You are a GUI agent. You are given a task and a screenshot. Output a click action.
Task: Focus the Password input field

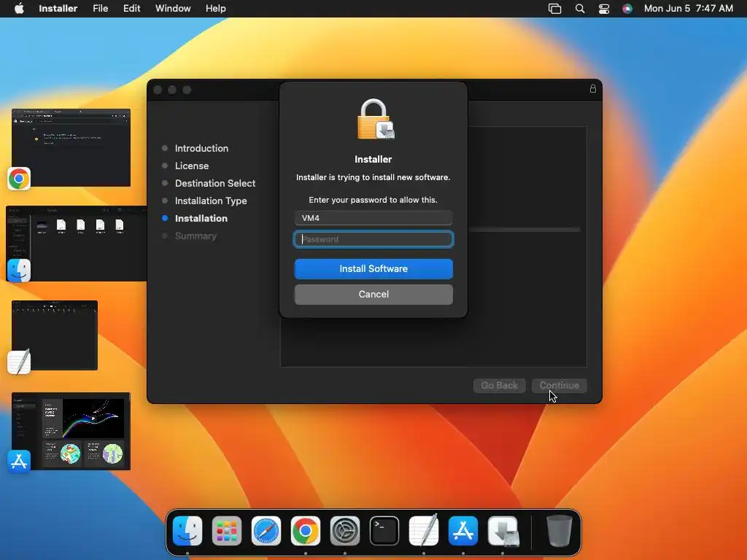coord(373,239)
